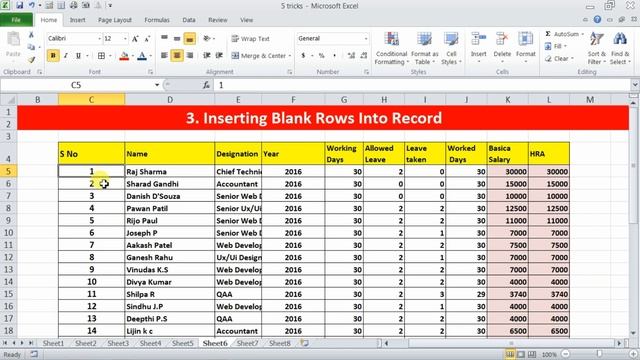
Task: Expand the Alignment dialog launcher
Action: coord(290,72)
